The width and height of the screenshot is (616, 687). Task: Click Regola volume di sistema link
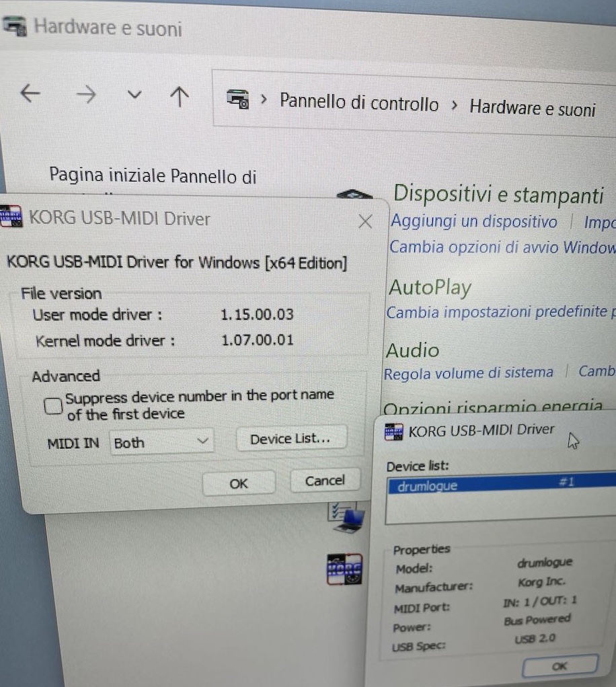[468, 373]
